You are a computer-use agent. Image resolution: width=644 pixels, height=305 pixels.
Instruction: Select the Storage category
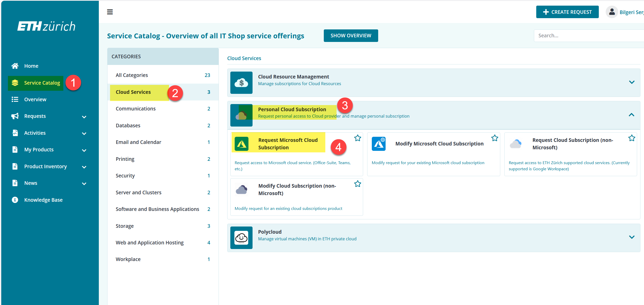pyautogui.click(x=163, y=226)
